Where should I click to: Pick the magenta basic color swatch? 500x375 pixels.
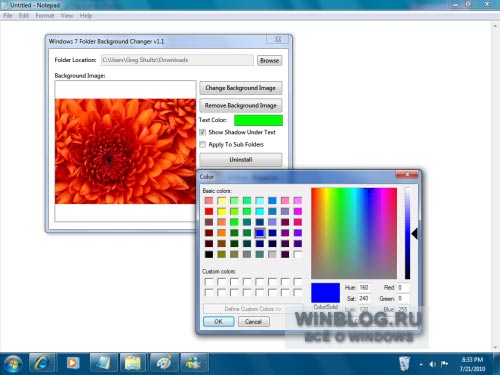pyautogui.click(x=298, y=211)
